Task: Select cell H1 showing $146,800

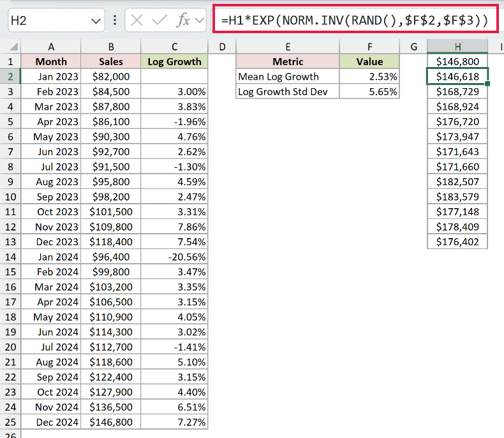Action: point(457,61)
